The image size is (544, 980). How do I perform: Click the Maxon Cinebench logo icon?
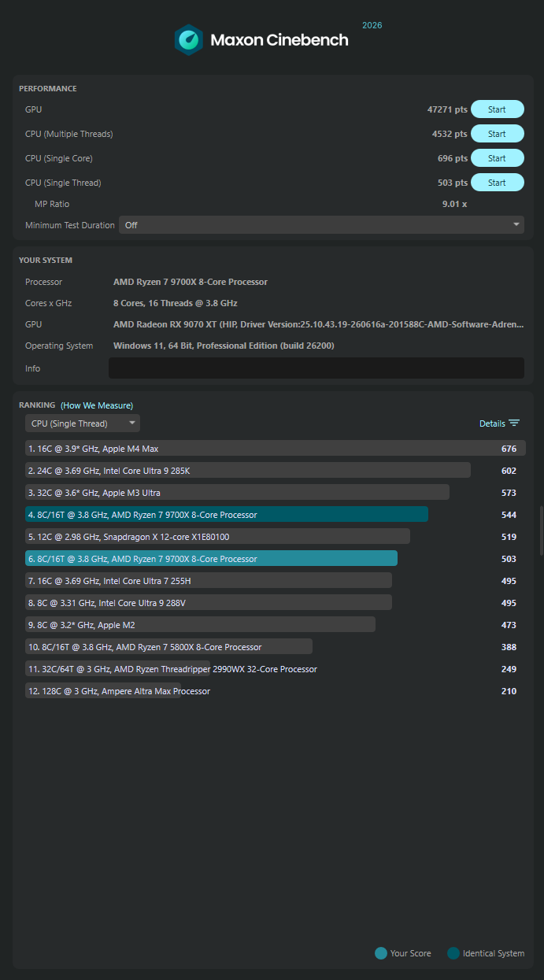pyautogui.click(x=189, y=39)
